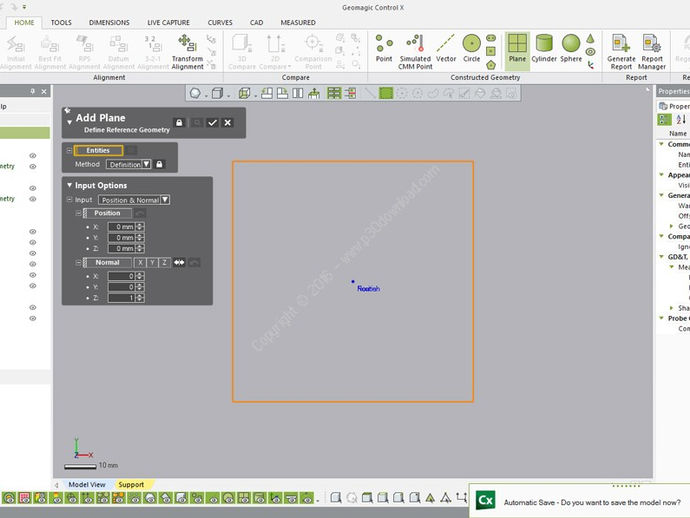This screenshot has width=690, height=518.
Task: Collapse the Add Plane header arrow
Action: coord(70,122)
